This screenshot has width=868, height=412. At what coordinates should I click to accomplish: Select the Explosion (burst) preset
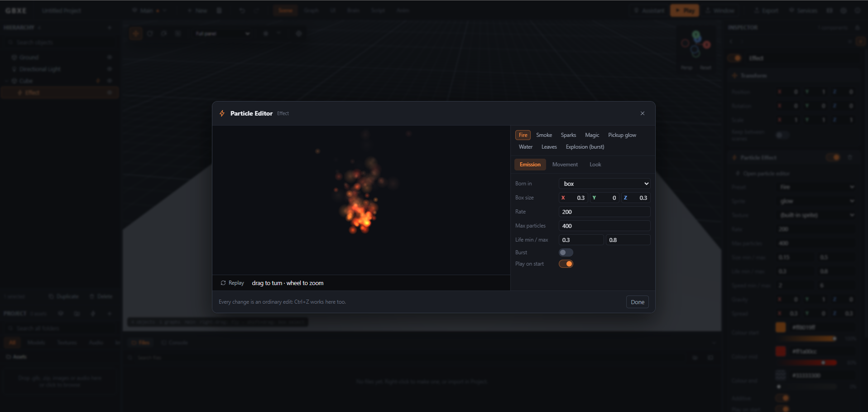coord(585,147)
